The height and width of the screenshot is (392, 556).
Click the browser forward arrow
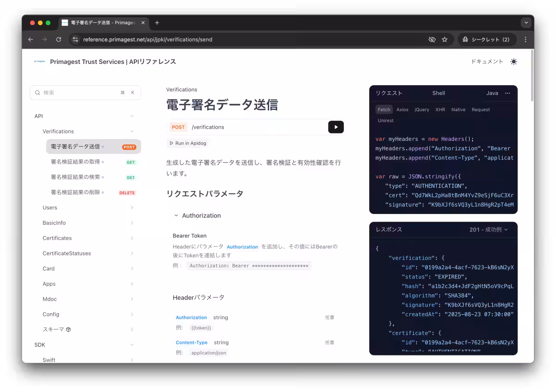click(x=44, y=39)
